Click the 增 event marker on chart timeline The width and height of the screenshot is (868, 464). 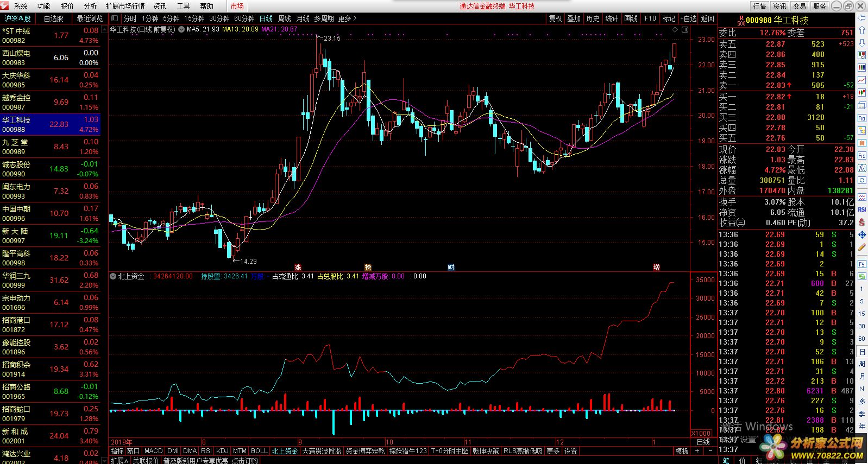click(x=656, y=267)
